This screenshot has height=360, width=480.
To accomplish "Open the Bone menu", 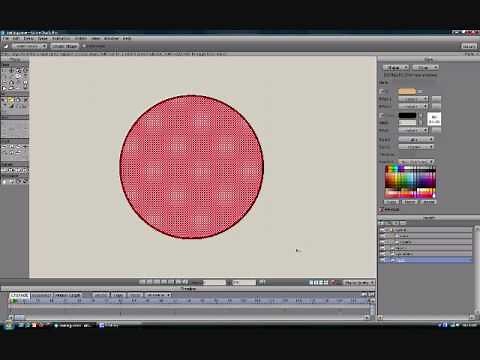I will (x=43, y=39).
